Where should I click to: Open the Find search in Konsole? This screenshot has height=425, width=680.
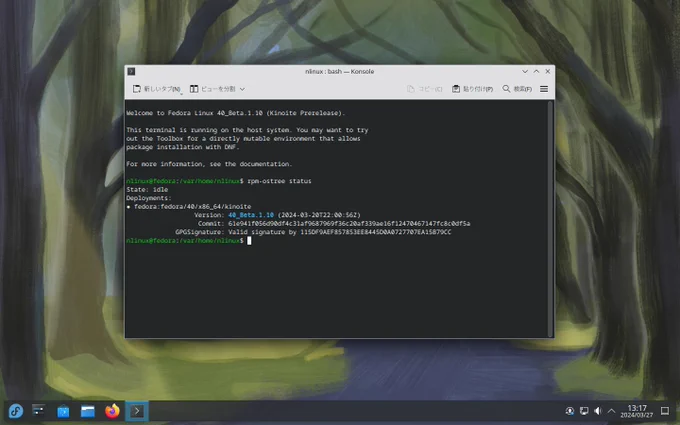pos(517,89)
